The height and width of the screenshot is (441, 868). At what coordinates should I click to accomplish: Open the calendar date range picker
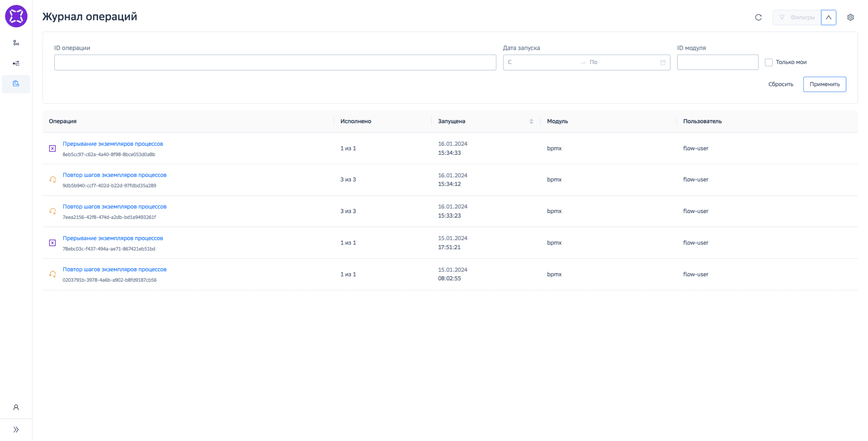(x=662, y=62)
